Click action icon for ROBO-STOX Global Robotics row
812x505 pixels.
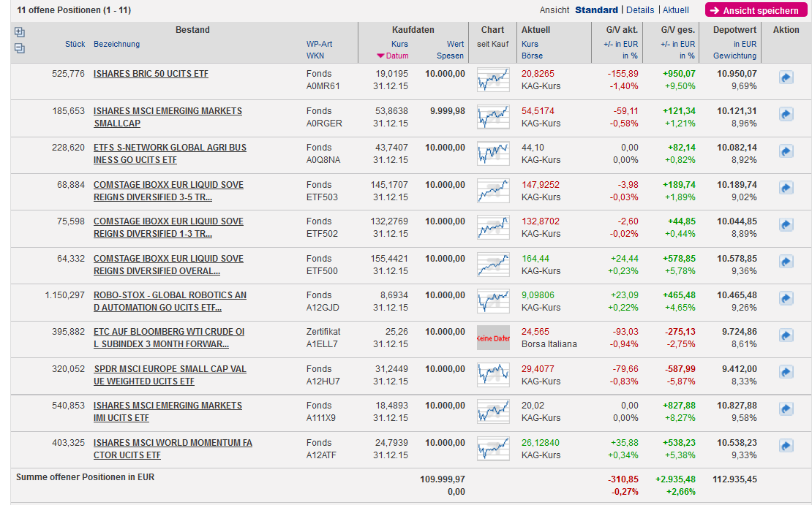pos(786,299)
